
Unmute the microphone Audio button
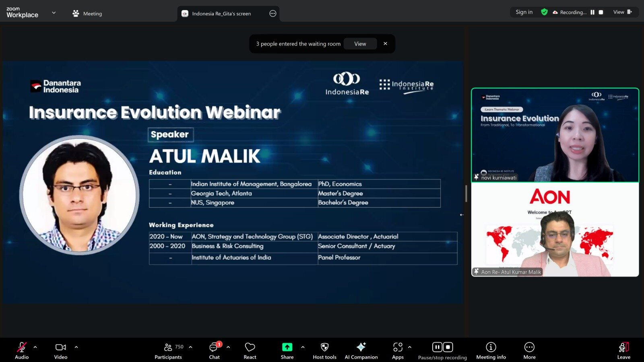(x=22, y=350)
